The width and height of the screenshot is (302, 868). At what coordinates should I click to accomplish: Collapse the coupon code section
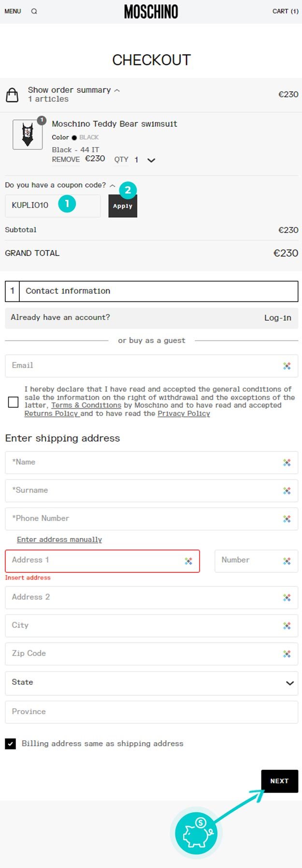pyautogui.click(x=112, y=185)
